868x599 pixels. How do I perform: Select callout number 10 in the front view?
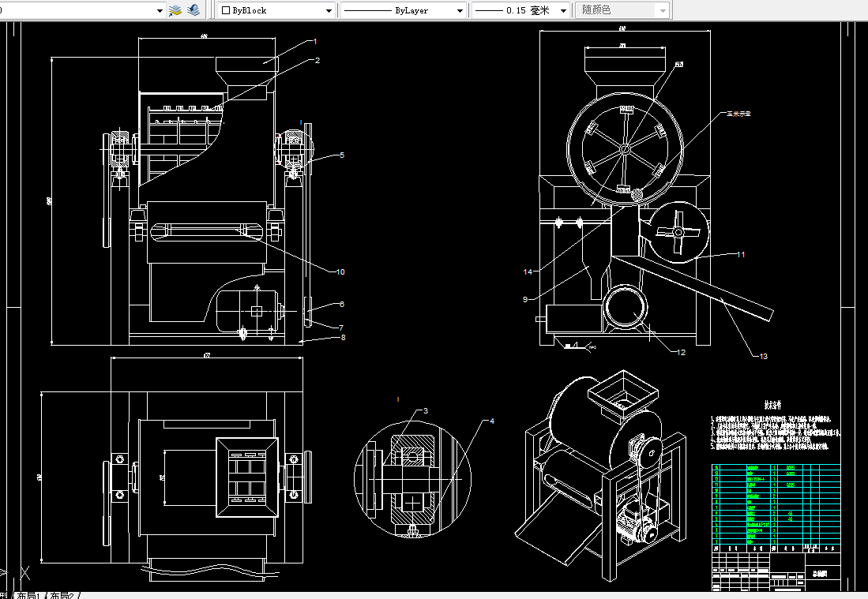[340, 271]
